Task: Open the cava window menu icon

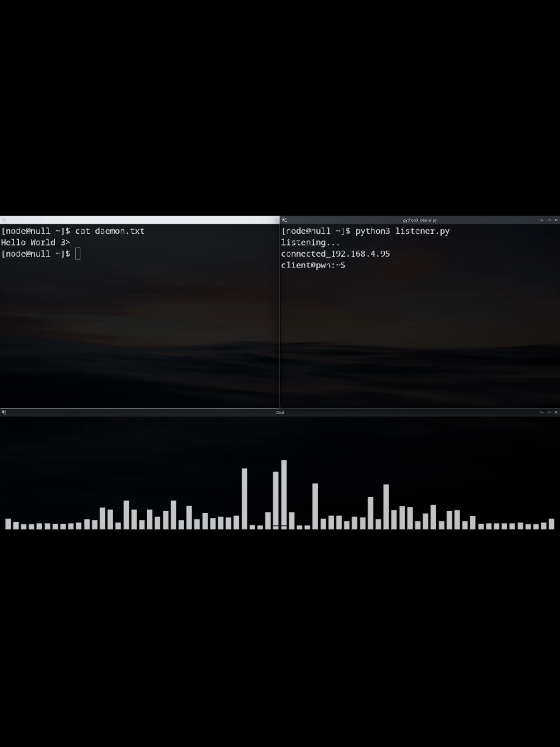Action: click(x=4, y=412)
